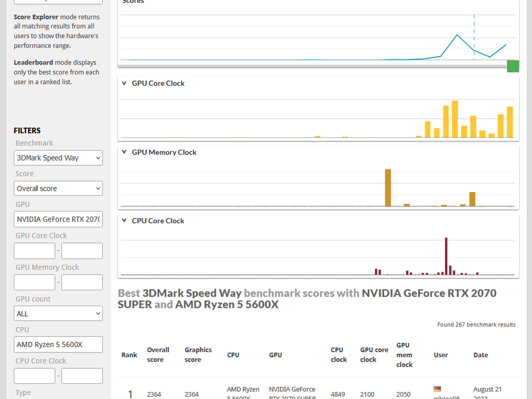Collapse the GPU Memory Clock chart
Viewport: 532px width, 399px height.
tap(124, 152)
